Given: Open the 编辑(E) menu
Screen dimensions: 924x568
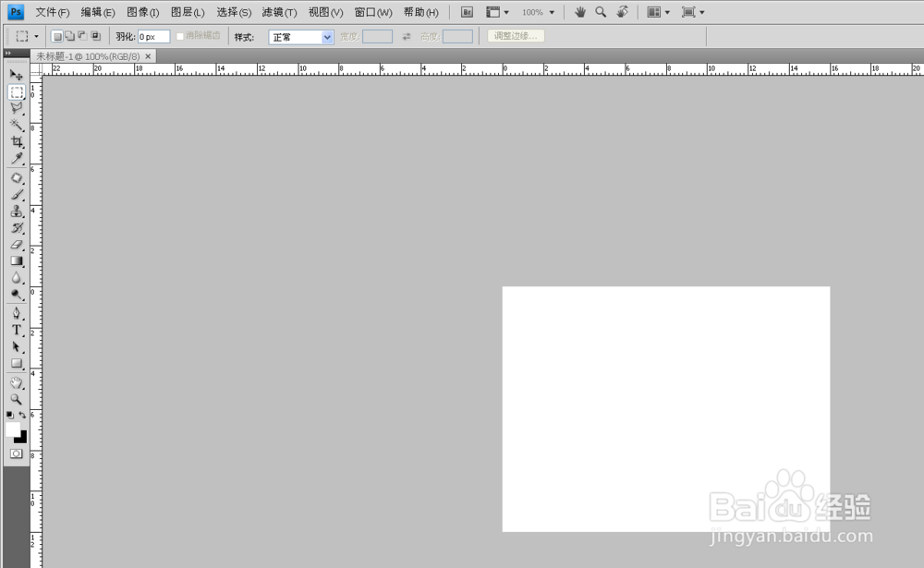Looking at the screenshot, I should [x=98, y=12].
